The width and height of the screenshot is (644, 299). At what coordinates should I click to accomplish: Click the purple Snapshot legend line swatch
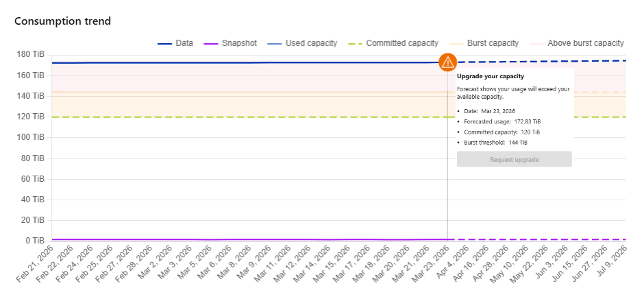coord(210,43)
